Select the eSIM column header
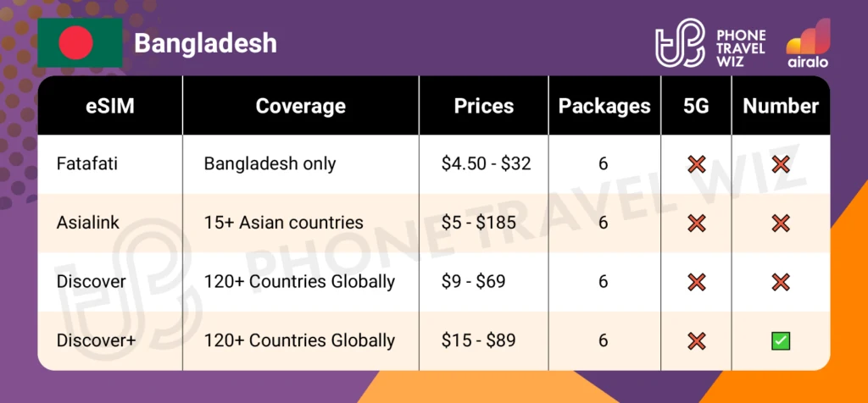The height and width of the screenshot is (403, 868). tap(109, 106)
